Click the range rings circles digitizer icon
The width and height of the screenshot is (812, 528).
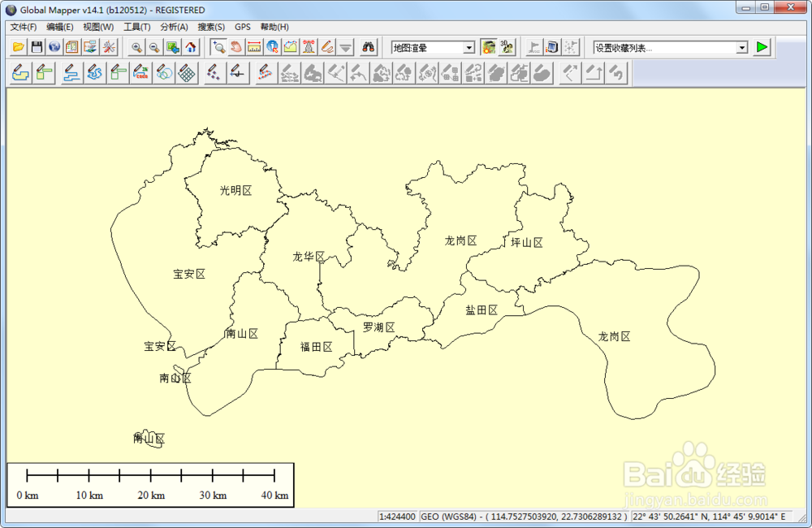click(x=164, y=72)
